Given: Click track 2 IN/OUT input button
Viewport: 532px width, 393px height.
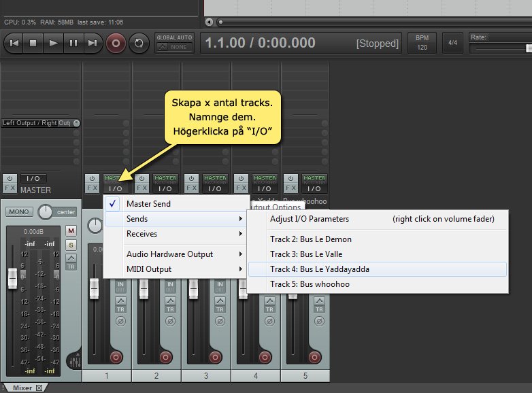Looking at the screenshot, I should (170, 286).
